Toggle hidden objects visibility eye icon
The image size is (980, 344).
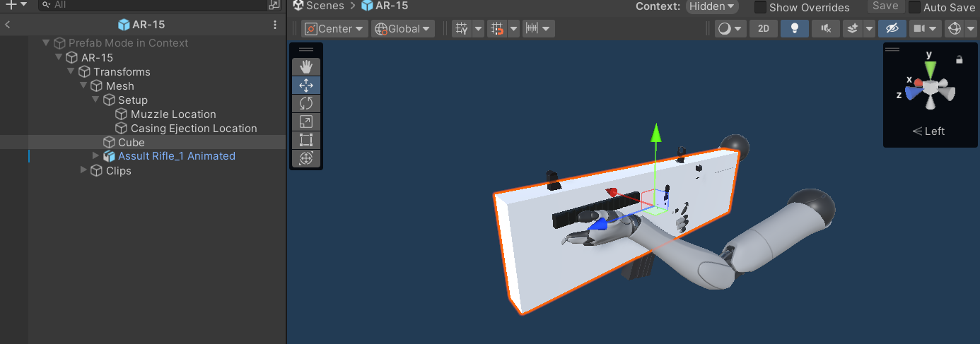click(x=892, y=29)
